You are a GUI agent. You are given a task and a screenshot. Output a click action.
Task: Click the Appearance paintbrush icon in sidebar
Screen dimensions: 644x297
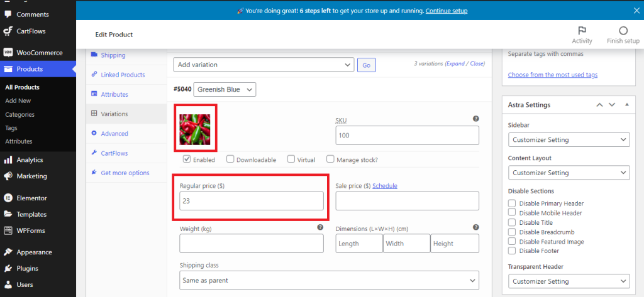[8, 252]
